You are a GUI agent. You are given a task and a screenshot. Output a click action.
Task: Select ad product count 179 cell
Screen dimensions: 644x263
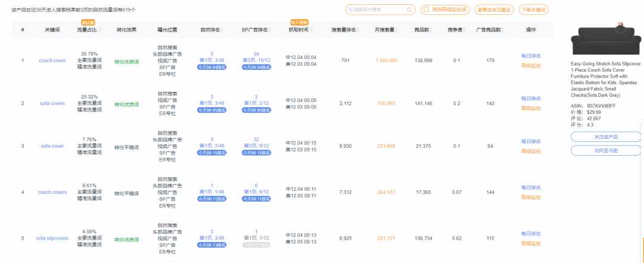490,60
